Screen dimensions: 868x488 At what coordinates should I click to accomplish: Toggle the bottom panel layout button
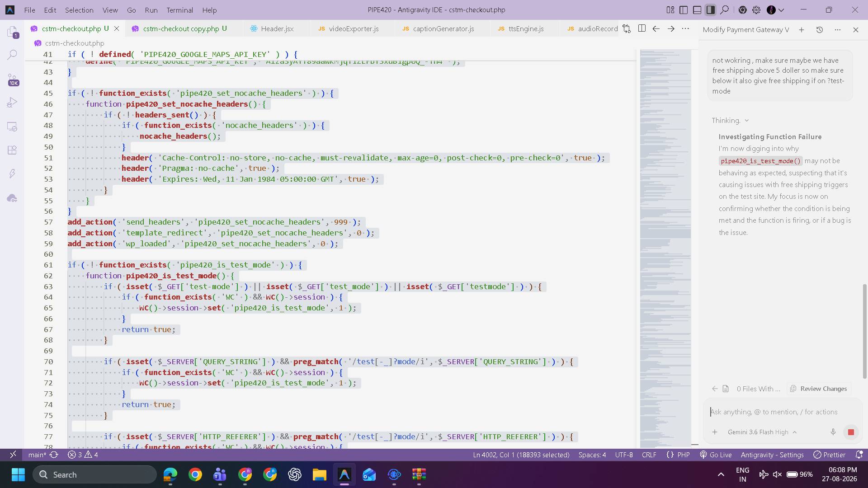[697, 9]
